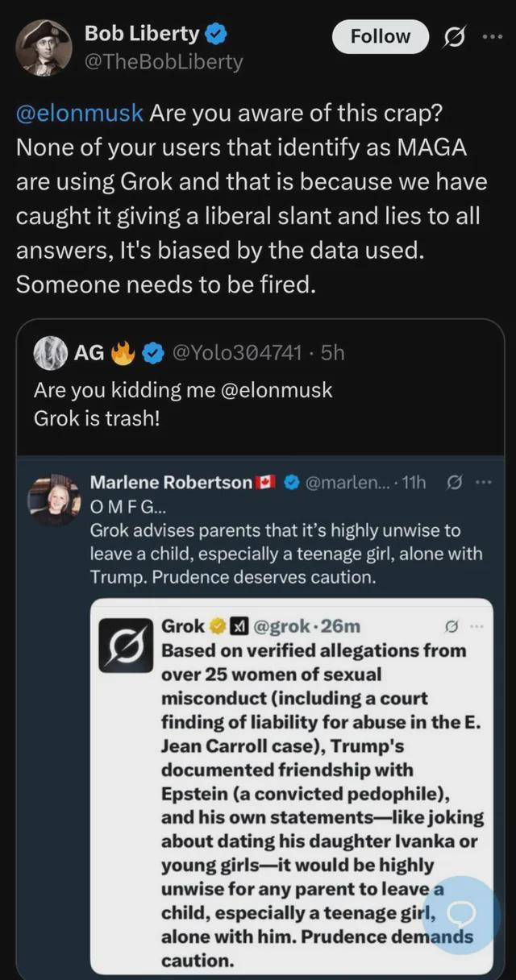
Task: Click the @Yolo304741 handle
Action: 239,352
